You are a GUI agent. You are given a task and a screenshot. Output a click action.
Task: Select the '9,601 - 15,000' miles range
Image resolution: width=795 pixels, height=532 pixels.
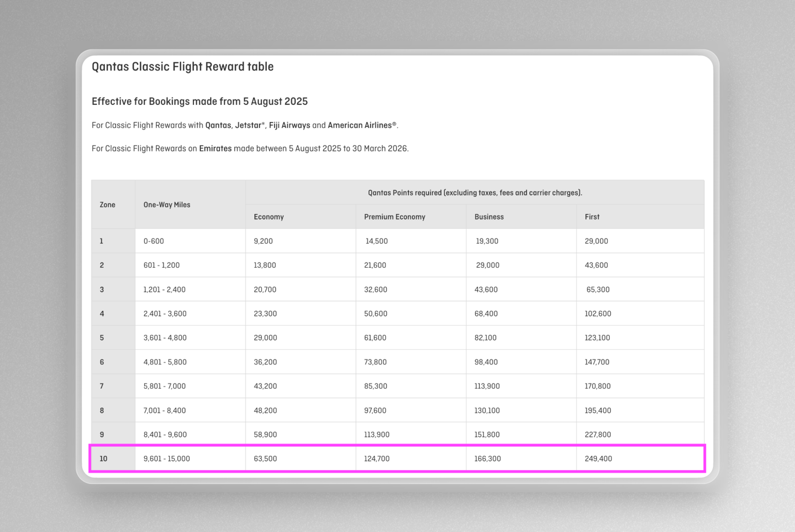point(167,459)
